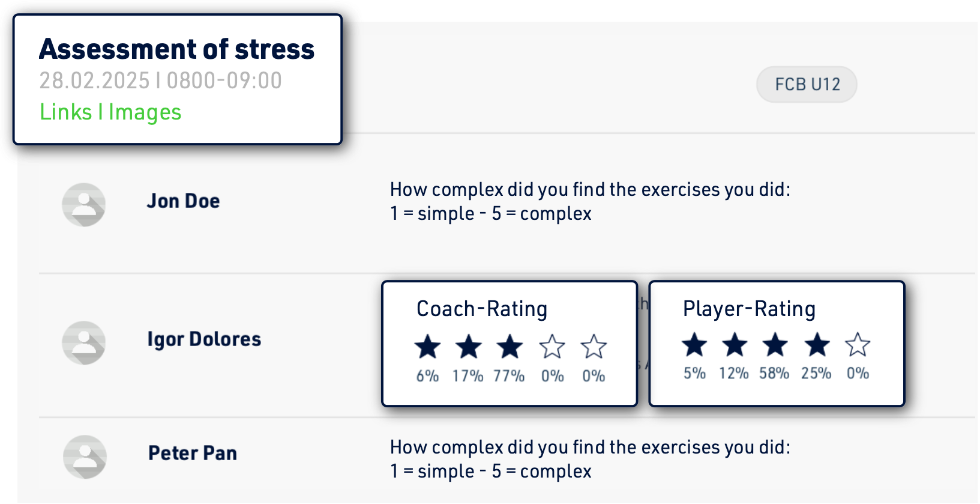Select fourth star in Player-Rating

(x=817, y=345)
